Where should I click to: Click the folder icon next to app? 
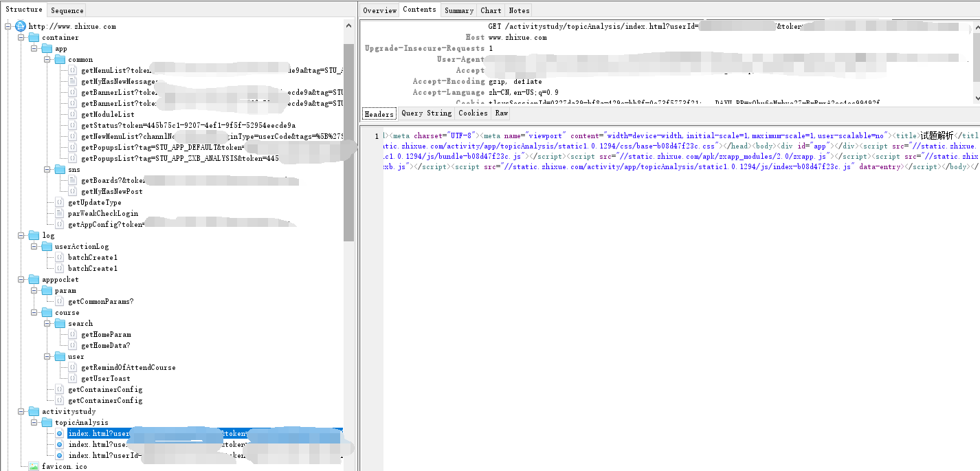click(47, 48)
